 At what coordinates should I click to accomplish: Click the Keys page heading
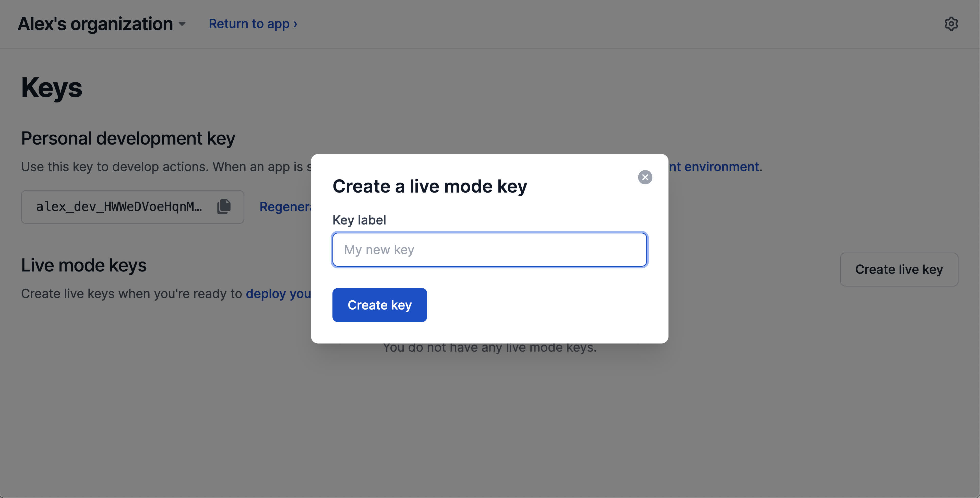[52, 88]
